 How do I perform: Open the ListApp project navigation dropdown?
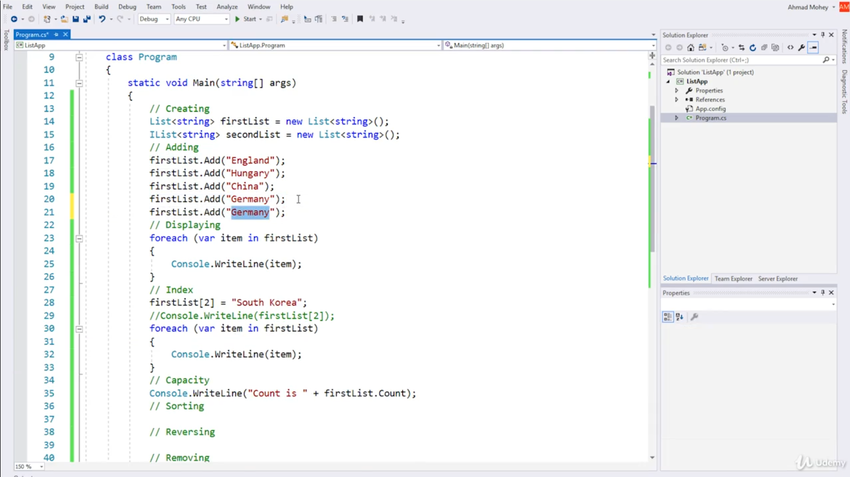click(120, 46)
